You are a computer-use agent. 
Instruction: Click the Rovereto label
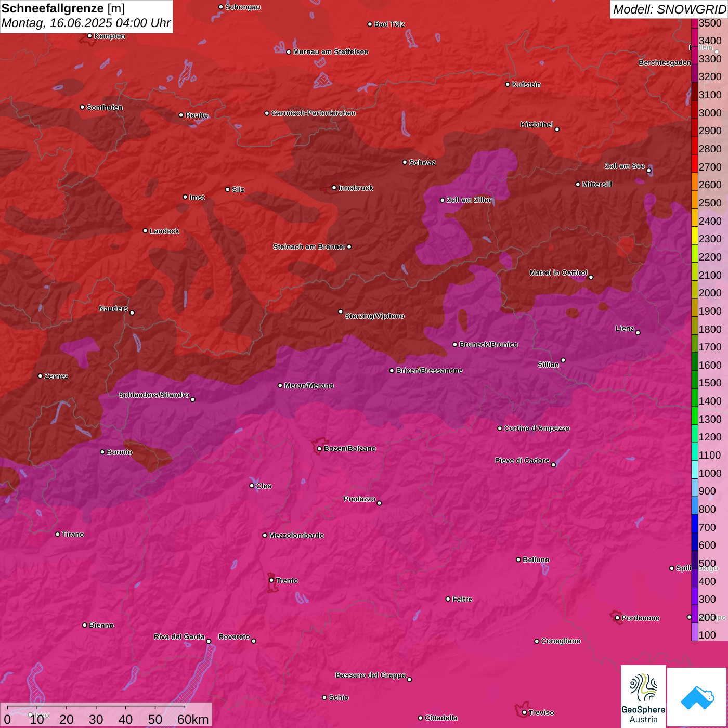click(x=234, y=637)
